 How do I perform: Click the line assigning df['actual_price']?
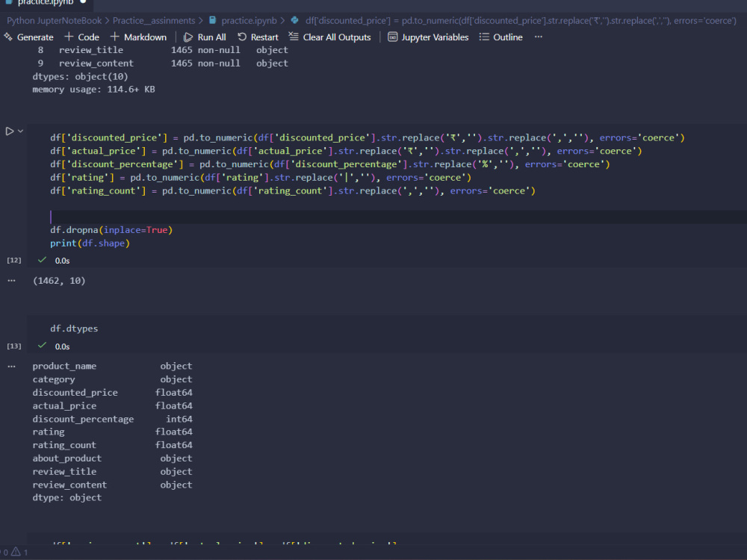(x=346, y=151)
